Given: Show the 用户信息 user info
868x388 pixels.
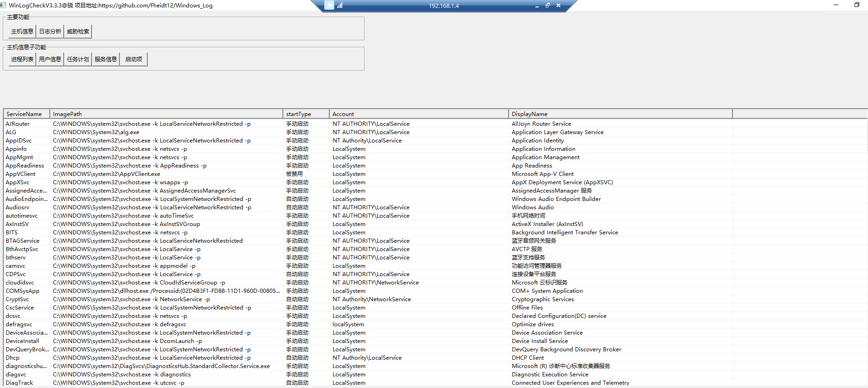Looking at the screenshot, I should pyautogui.click(x=50, y=59).
